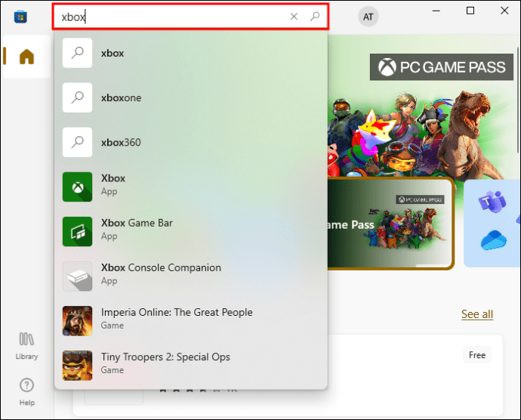Click the Microsoft Store logo icon

(20, 17)
